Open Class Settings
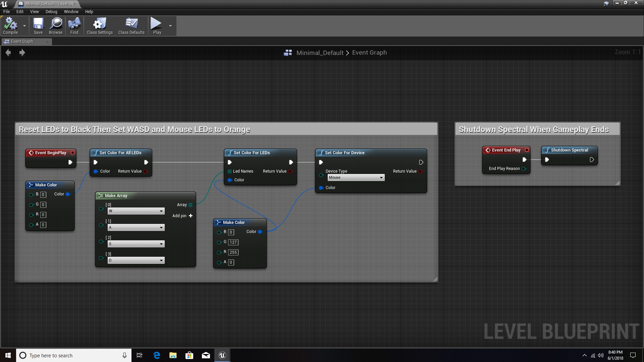Viewport: 644px width, 362px height. click(99, 25)
